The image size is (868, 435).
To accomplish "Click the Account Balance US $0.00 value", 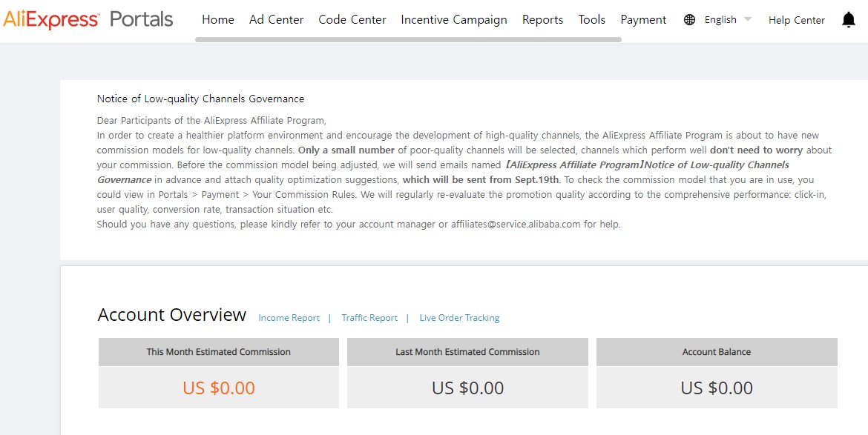I will 717,388.
